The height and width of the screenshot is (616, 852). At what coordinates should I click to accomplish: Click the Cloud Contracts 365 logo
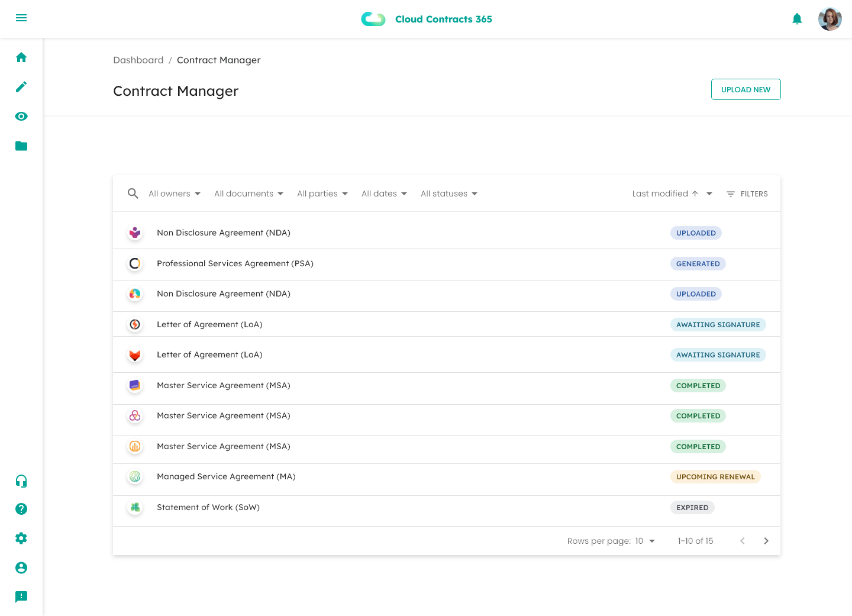[x=427, y=19]
